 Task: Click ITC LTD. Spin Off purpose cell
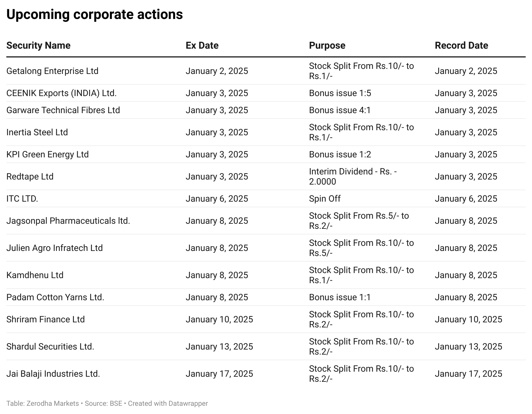pyautogui.click(x=325, y=199)
